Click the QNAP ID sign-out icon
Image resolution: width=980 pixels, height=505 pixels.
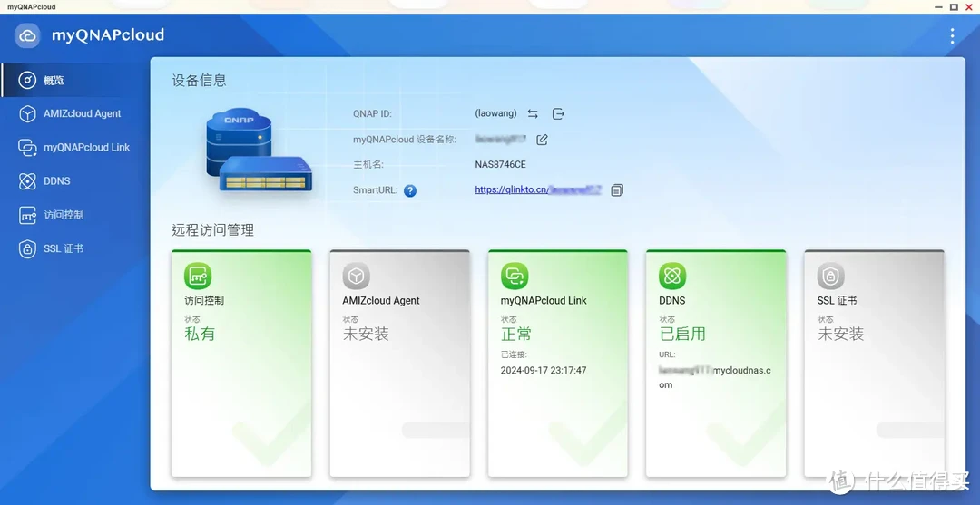click(x=558, y=113)
